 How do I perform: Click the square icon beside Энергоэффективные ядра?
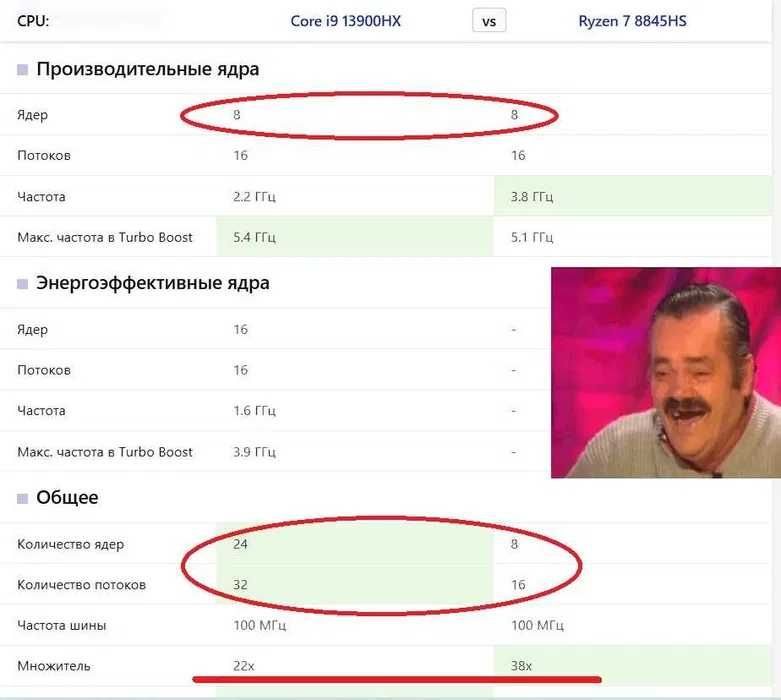[x=22, y=284]
